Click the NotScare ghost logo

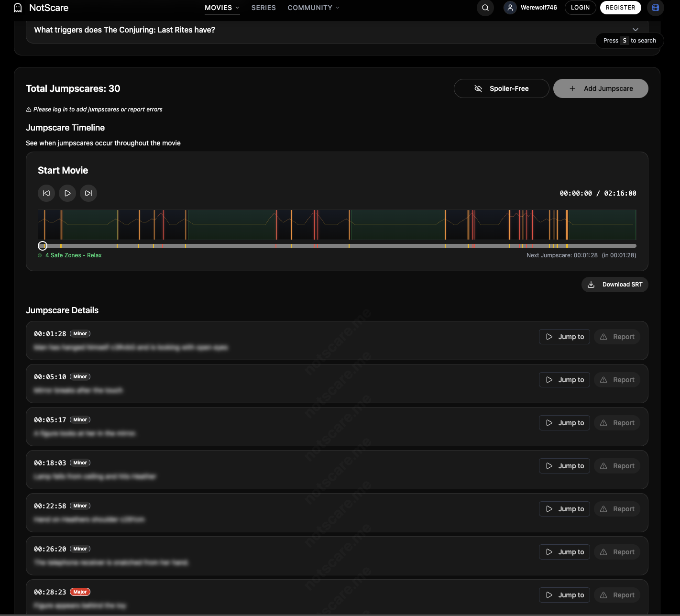coord(18,8)
